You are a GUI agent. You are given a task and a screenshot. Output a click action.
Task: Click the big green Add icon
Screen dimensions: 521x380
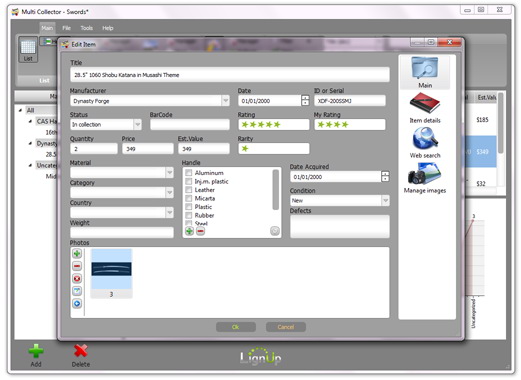pyautogui.click(x=36, y=351)
